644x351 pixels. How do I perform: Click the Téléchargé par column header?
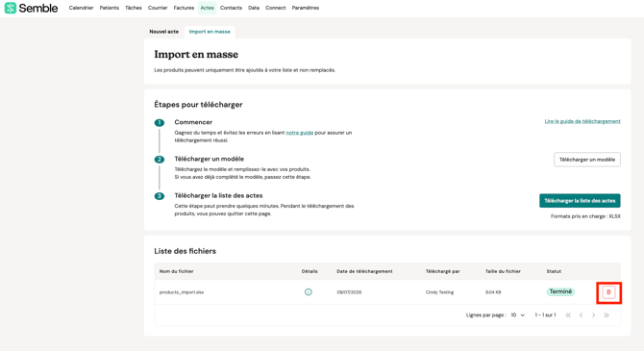[x=442, y=271]
